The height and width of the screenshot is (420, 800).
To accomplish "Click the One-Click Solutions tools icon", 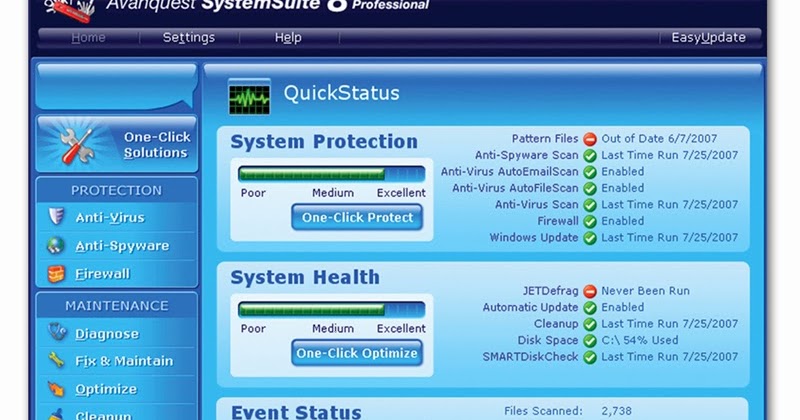I will 77,145.
